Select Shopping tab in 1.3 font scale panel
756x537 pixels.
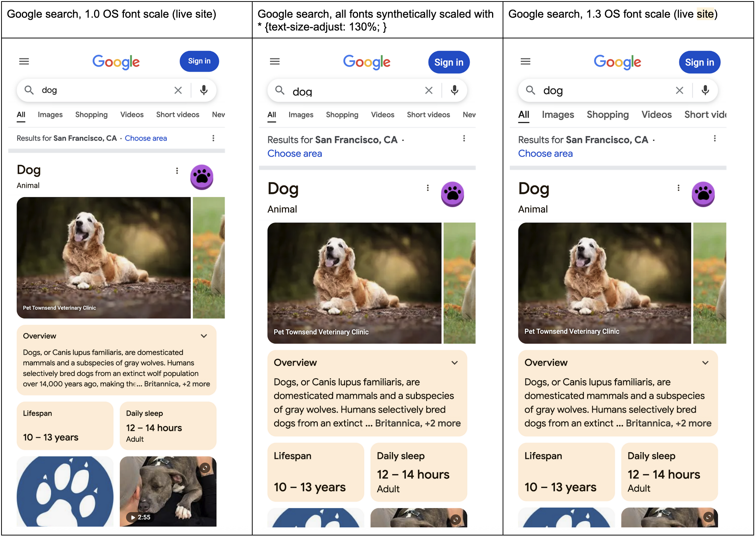point(608,115)
